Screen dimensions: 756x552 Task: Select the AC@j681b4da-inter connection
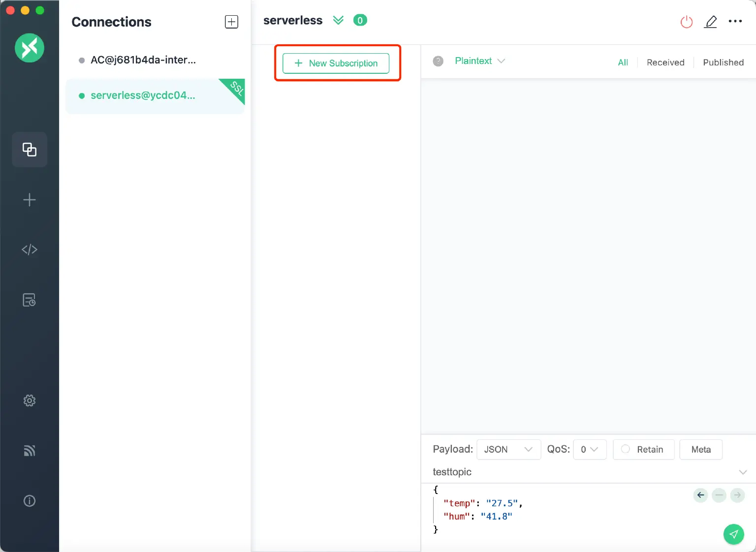[143, 60]
